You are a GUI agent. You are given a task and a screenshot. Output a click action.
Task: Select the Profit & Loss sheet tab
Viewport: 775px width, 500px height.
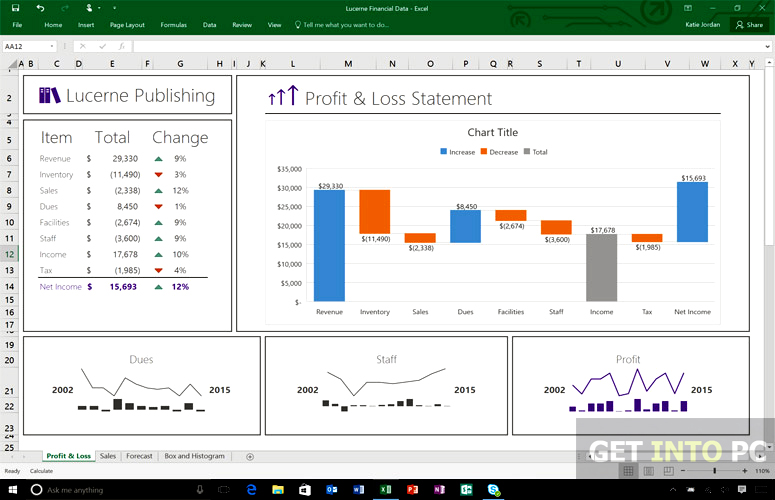coord(69,456)
